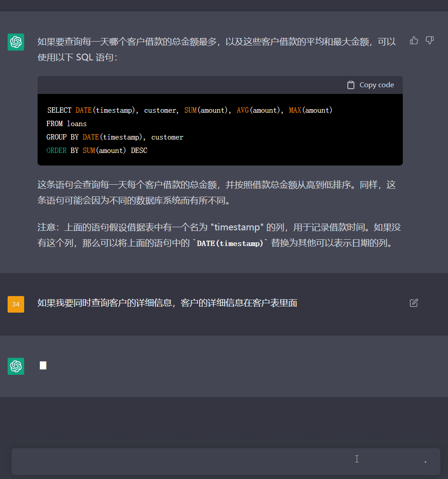Click the thumbs down icon on the SQL answer
Image resolution: width=448 pixels, height=479 pixels.
(x=430, y=41)
